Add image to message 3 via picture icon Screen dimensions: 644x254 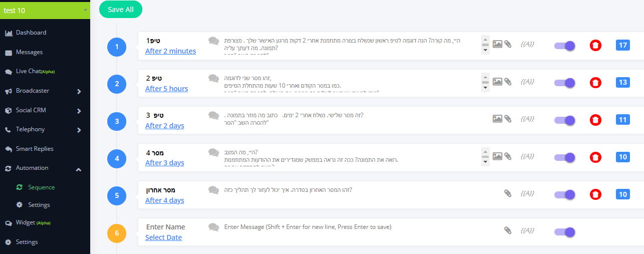[497, 119]
